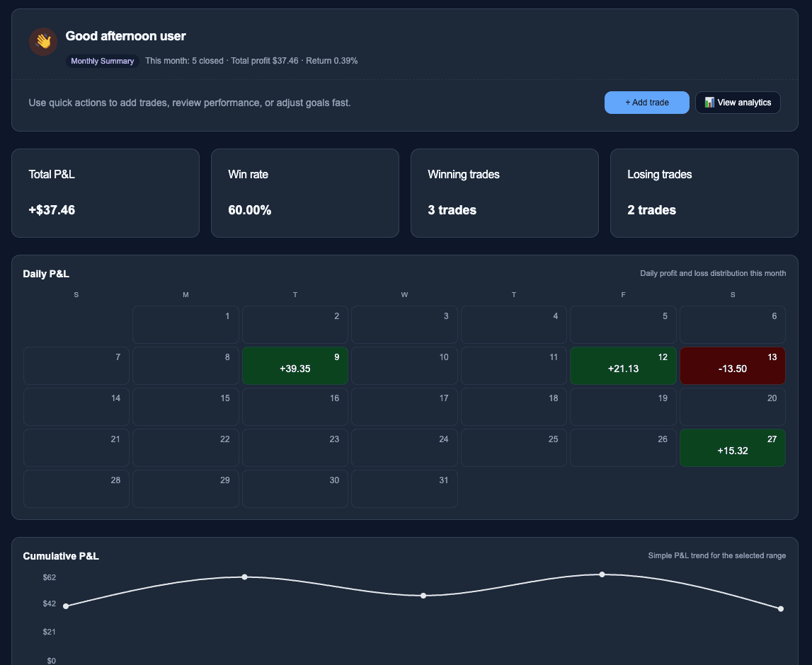Image resolution: width=812 pixels, height=665 pixels.
Task: Click the Winning trades card
Action: (x=504, y=192)
